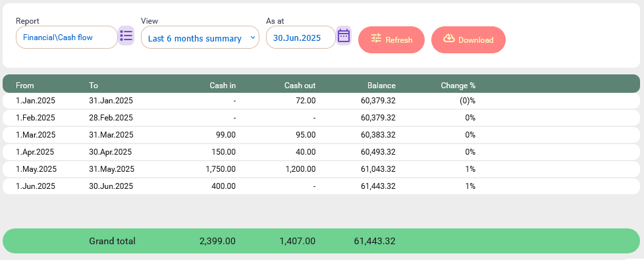Select the row starting 1.Jan.2025
Image resolution: width=644 pixels, height=260 pixels.
point(321,101)
